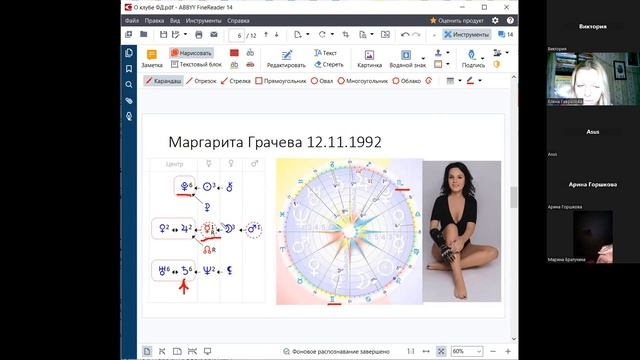640x360 pixels.
Task: Expand the add page dropdown arrow
Action: (x=307, y=35)
